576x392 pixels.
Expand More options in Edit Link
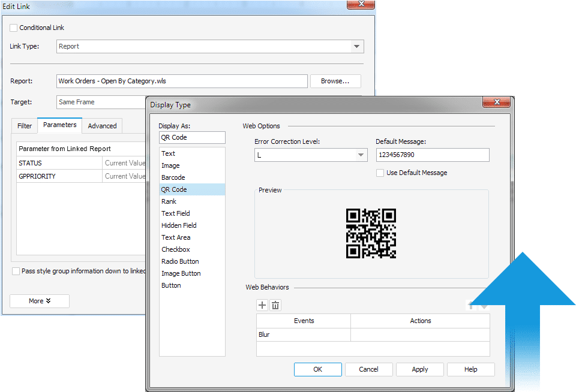pyautogui.click(x=40, y=301)
